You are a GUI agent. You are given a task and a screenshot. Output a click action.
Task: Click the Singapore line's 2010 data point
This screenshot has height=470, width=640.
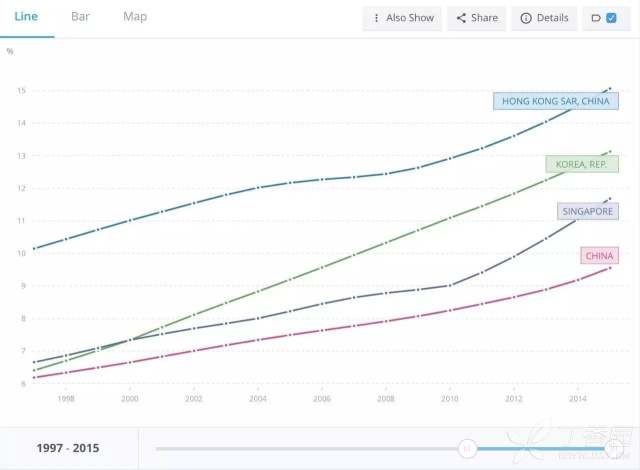(449, 285)
